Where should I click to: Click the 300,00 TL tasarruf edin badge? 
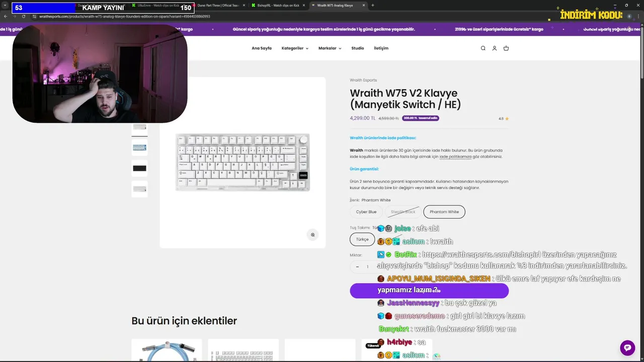421,118
